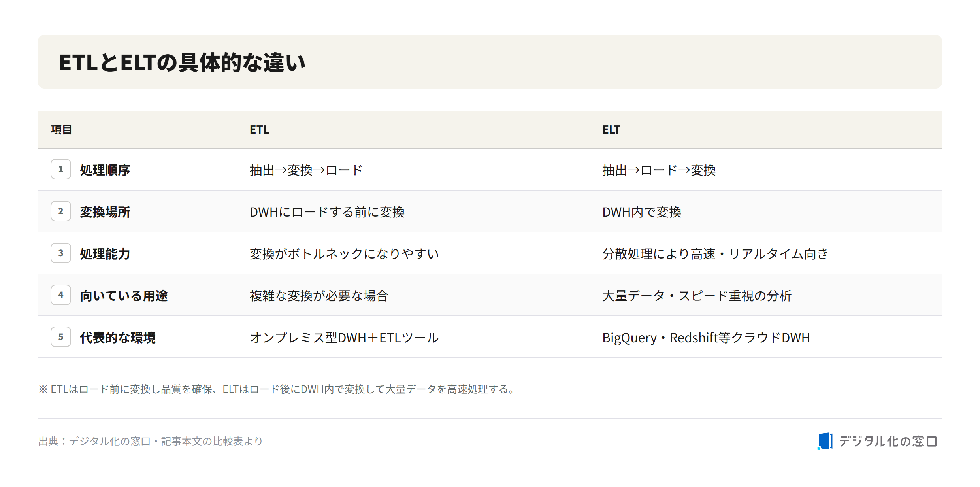
Task: Click the 変換場所 row label
Action: point(105,212)
